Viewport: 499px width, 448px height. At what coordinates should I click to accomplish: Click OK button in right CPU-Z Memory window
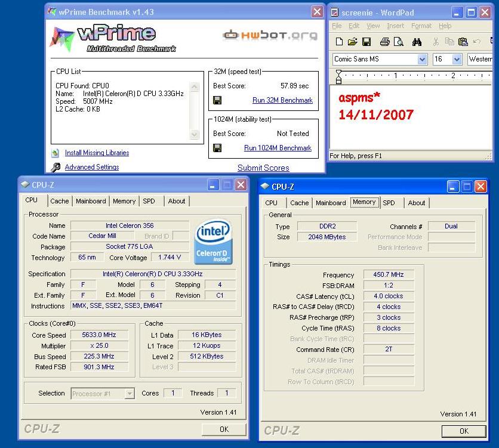[464, 431]
